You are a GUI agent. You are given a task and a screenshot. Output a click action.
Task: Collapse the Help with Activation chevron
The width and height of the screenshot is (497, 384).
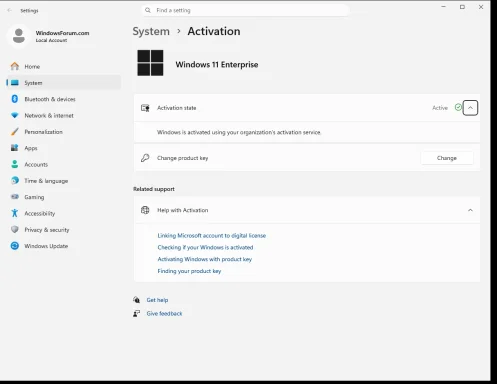tap(470, 210)
